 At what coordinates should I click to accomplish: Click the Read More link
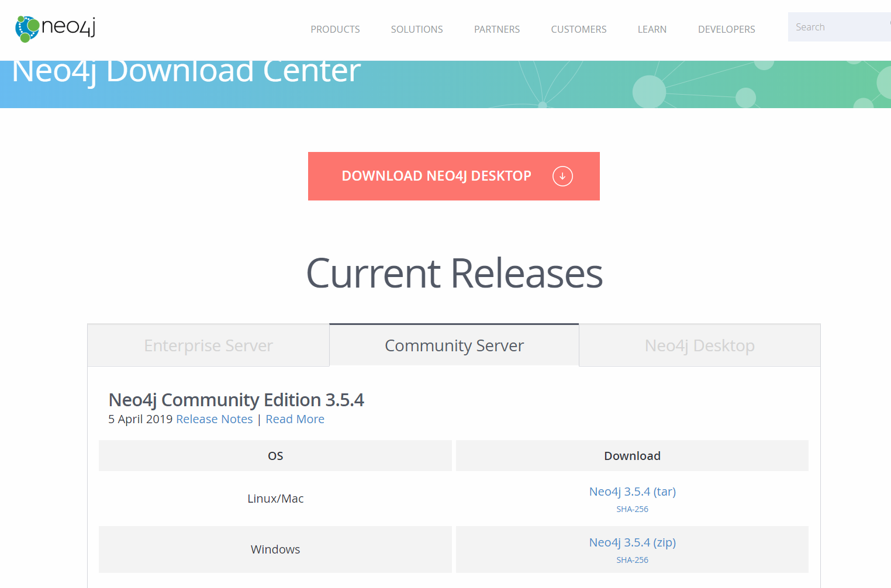point(295,419)
